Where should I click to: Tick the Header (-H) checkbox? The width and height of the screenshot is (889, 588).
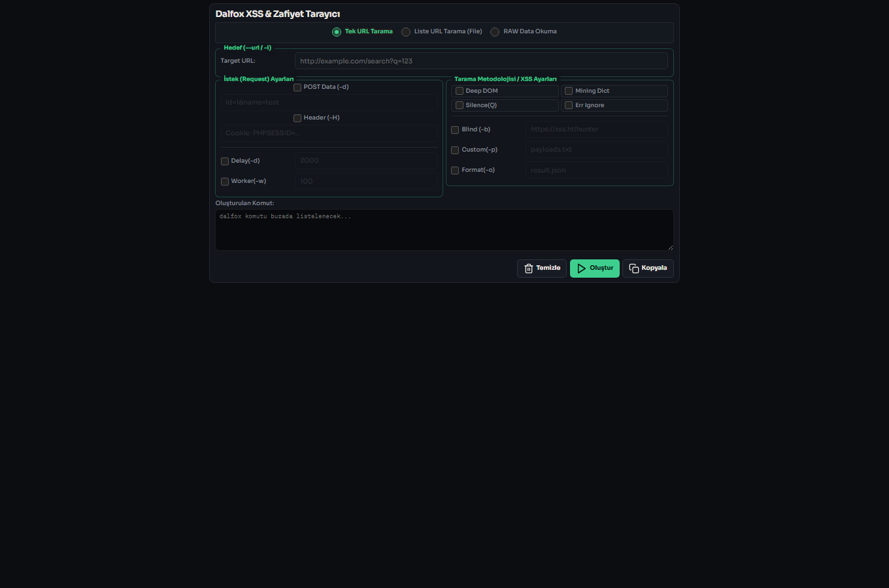[297, 118]
